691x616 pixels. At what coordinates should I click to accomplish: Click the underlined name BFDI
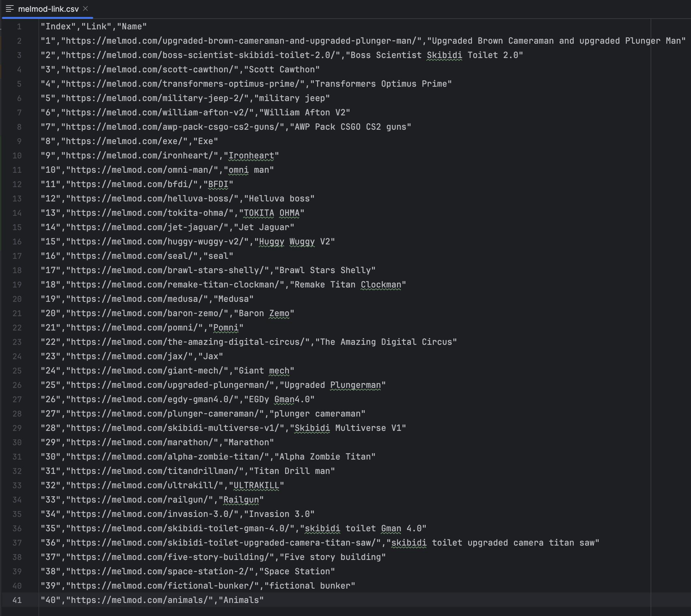218,184
